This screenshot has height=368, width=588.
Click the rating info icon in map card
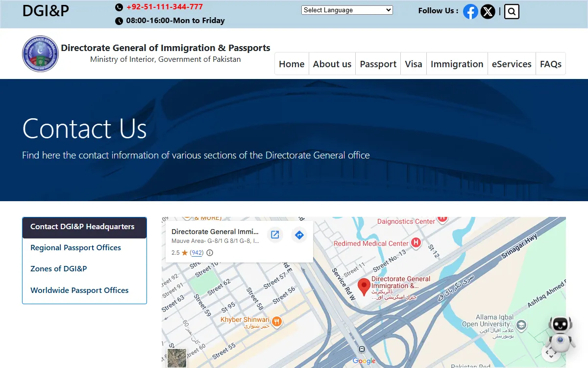210,253
